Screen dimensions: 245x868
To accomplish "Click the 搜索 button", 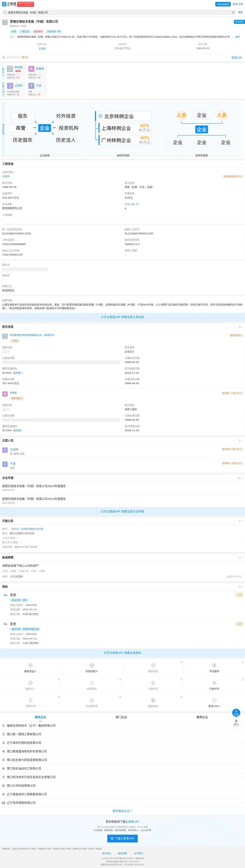I will pyautogui.click(x=240, y=12).
